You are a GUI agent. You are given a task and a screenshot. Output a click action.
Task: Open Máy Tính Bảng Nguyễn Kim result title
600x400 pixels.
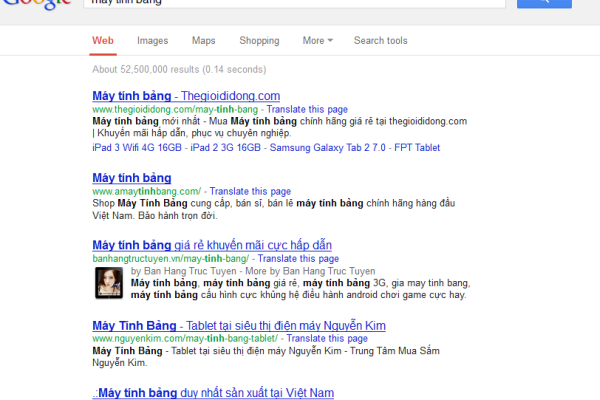[x=239, y=325]
